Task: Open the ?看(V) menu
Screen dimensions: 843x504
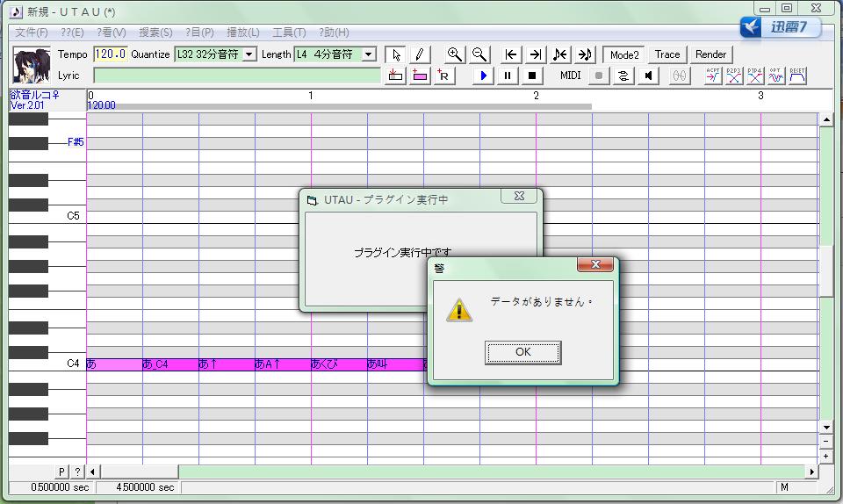Action: click(112, 32)
